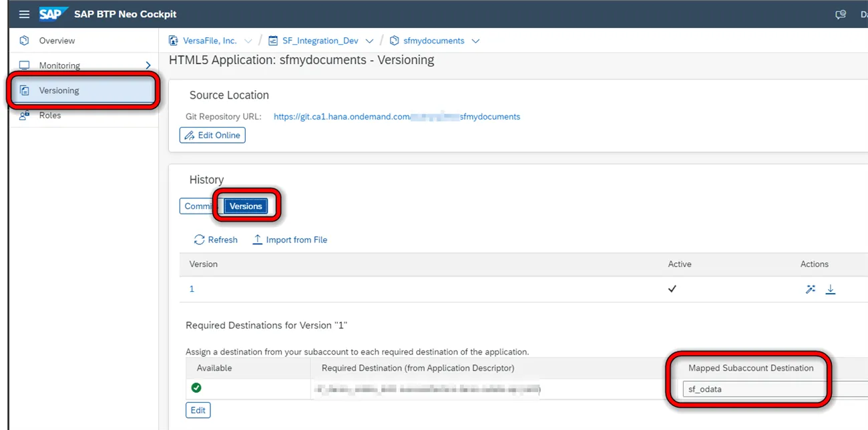This screenshot has width=868, height=430.
Task: Click the Import upload arrow icon
Action: point(257,240)
